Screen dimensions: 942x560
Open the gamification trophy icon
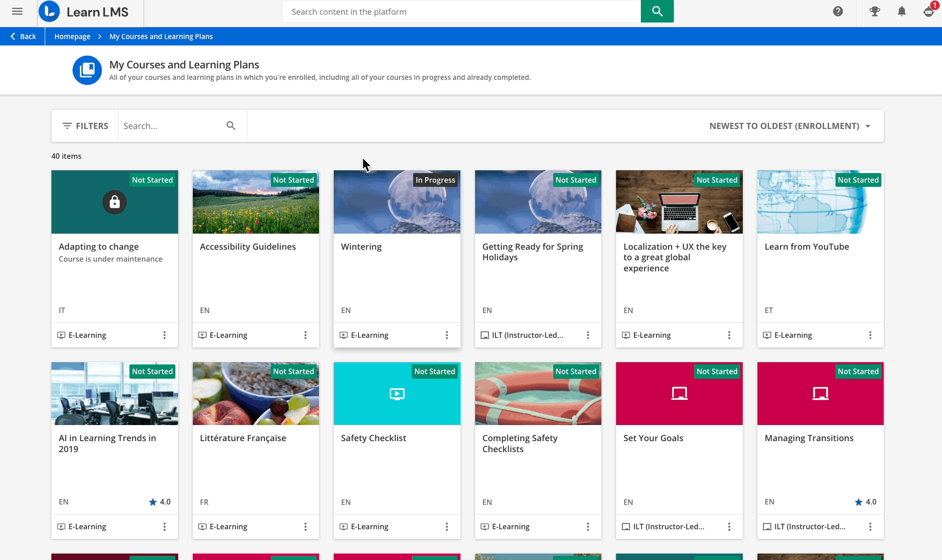874,11
